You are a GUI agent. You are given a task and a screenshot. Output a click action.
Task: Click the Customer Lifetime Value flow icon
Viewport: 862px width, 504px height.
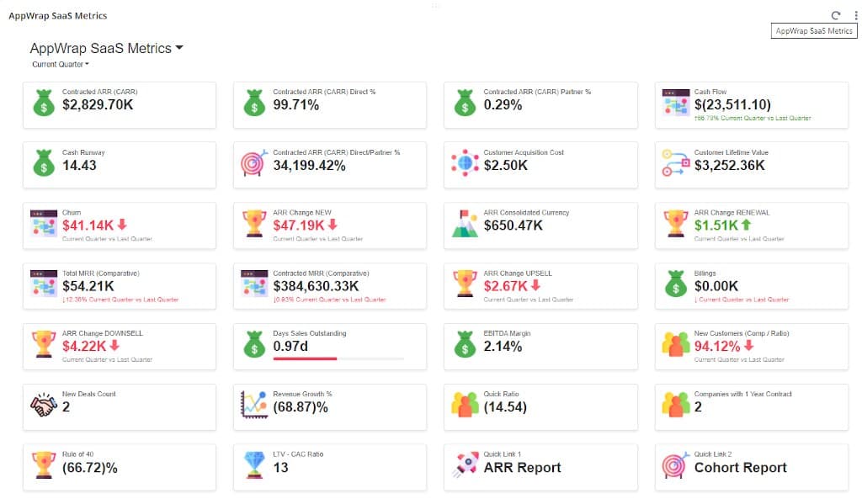tap(676, 162)
